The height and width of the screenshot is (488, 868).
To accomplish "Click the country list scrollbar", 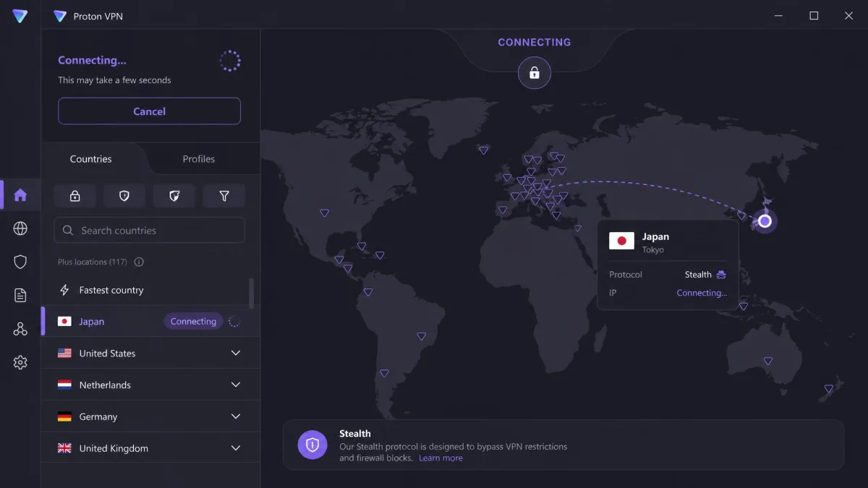I will pyautogui.click(x=252, y=293).
